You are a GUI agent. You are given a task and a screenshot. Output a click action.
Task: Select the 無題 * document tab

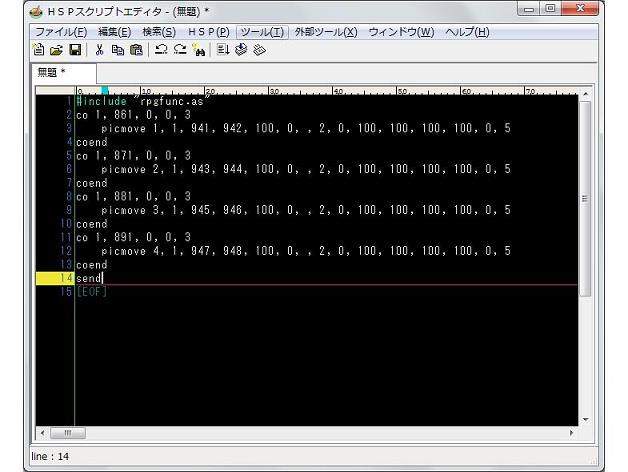click(x=63, y=73)
